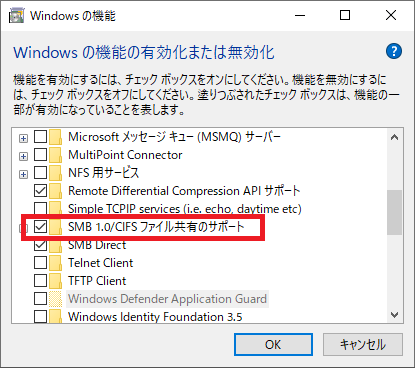Image resolution: width=415 pixels, height=368 pixels.
Task: Tick the NFS 用サービス checkbox
Action: tap(40, 173)
